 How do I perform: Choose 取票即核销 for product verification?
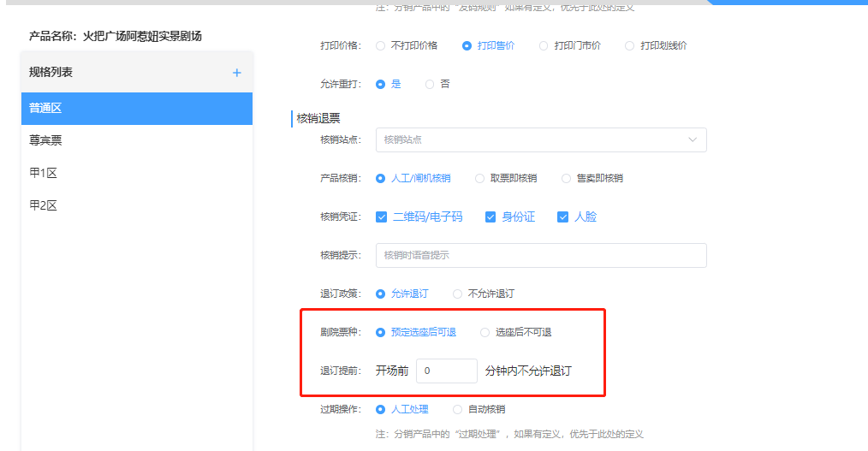pos(479,178)
